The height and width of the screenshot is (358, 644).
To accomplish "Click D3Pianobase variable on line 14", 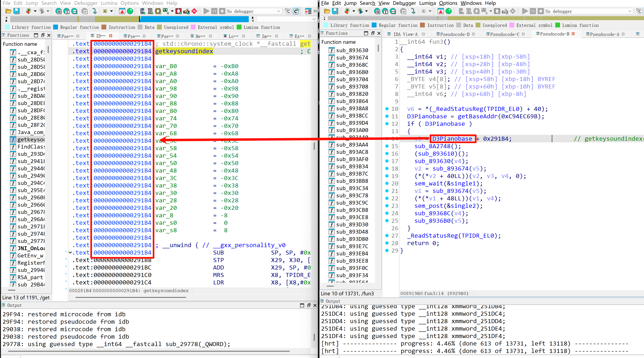I will [x=452, y=139].
